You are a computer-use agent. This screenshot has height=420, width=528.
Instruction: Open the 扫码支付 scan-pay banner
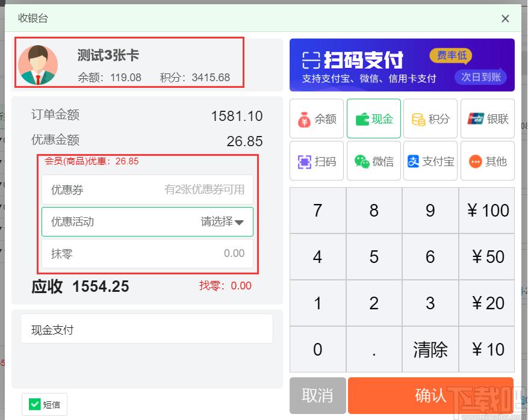point(402,65)
